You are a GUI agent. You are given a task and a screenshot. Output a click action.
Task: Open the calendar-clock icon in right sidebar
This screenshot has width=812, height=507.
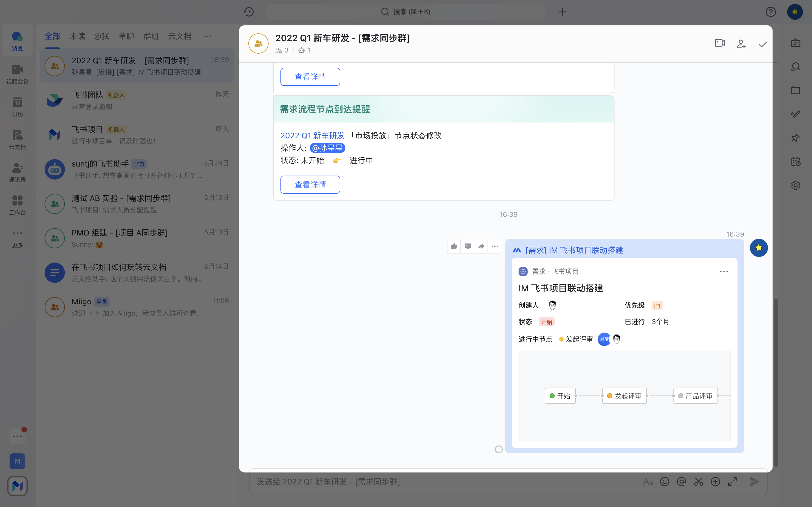tap(795, 161)
